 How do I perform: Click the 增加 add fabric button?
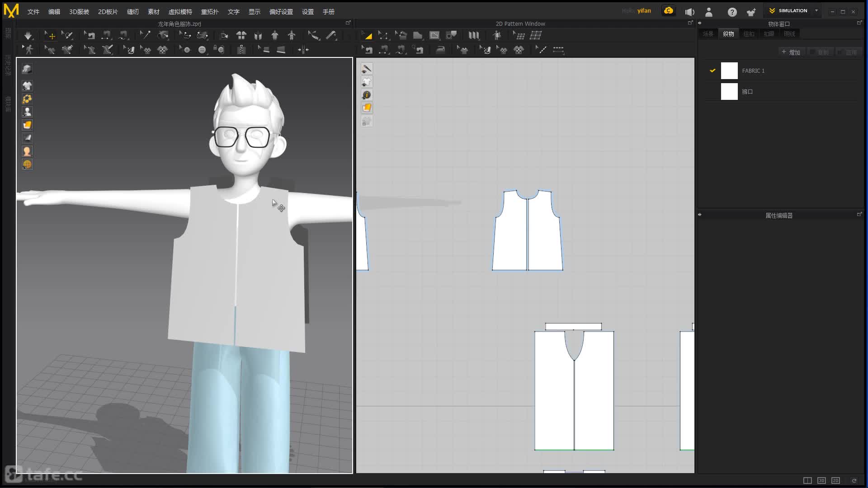pyautogui.click(x=791, y=52)
